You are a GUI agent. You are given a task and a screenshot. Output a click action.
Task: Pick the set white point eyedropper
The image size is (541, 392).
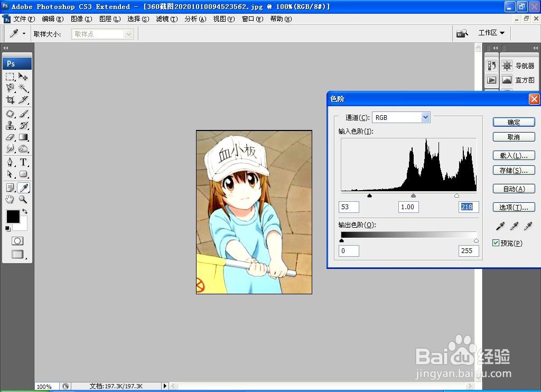click(528, 226)
